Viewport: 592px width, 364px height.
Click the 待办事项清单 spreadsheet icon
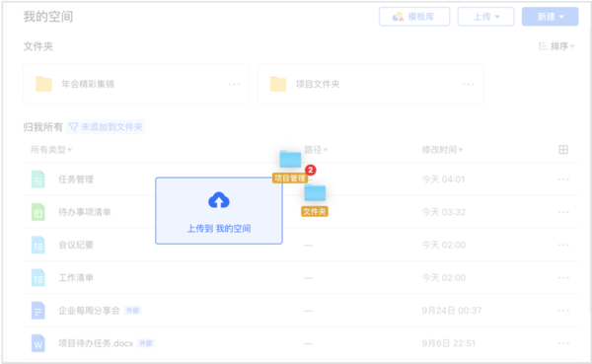click(38, 212)
